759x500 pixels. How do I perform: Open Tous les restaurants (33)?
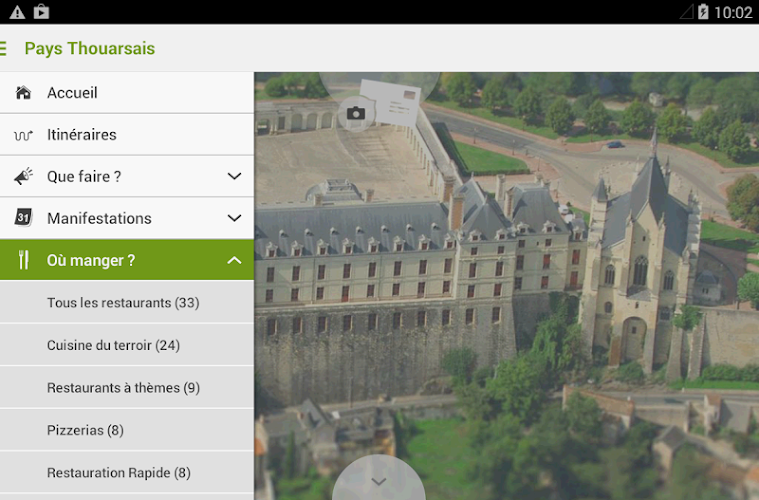[127, 303]
